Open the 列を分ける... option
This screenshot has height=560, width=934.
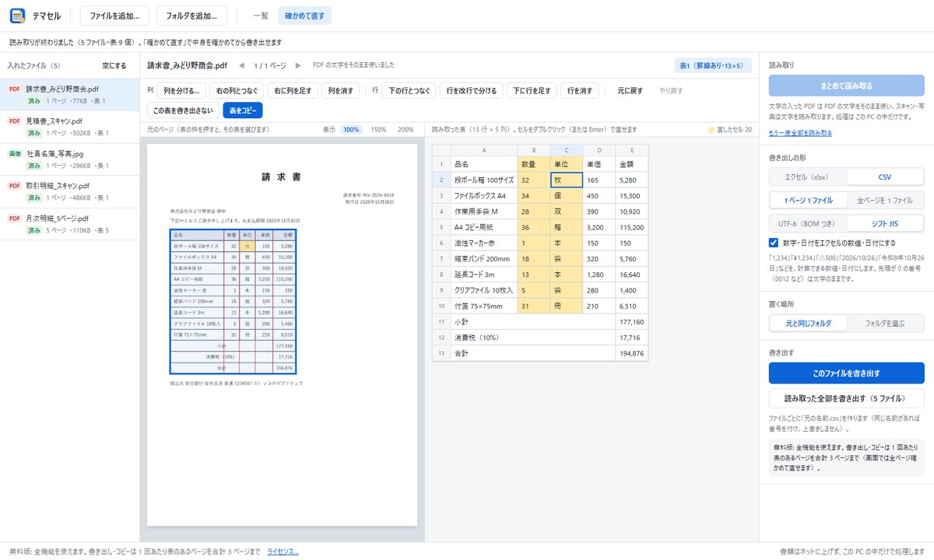pos(182,91)
